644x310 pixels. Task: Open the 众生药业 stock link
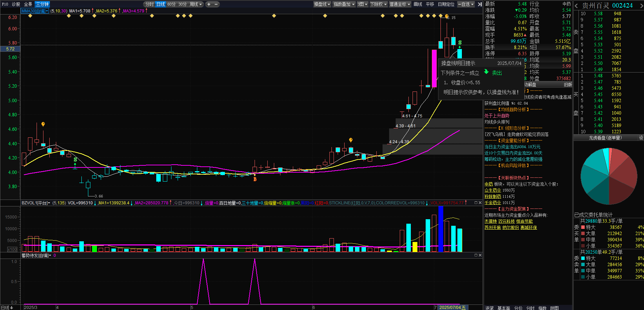click(493, 191)
